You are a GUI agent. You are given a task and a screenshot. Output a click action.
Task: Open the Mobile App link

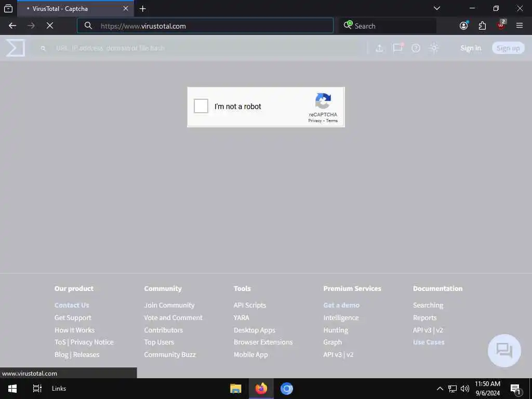251,354
